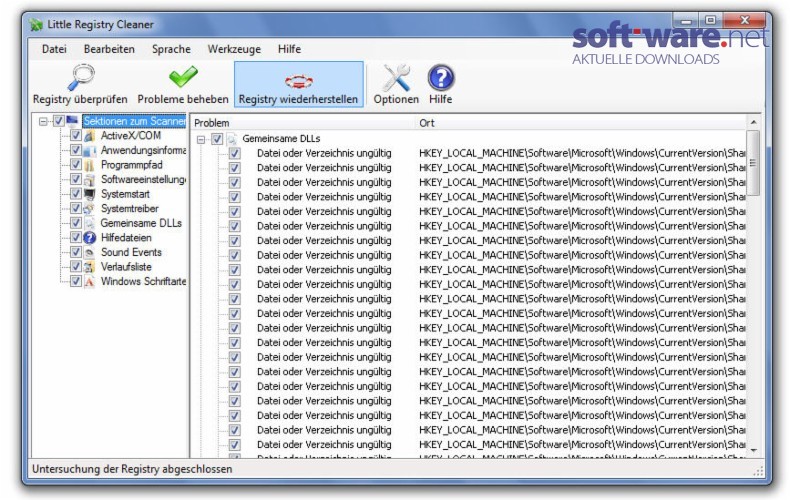Collapse the Sektionen zum Scannen tree
The height and width of the screenshot is (500, 790).
[x=43, y=121]
